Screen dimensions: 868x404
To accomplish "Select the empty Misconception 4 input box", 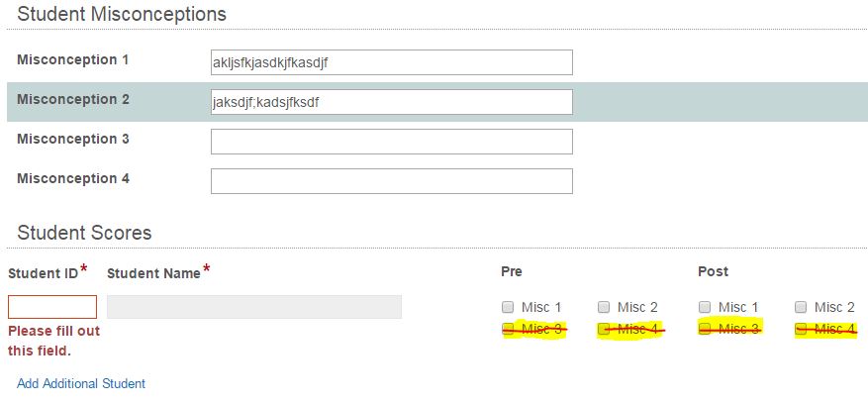I will (391, 181).
